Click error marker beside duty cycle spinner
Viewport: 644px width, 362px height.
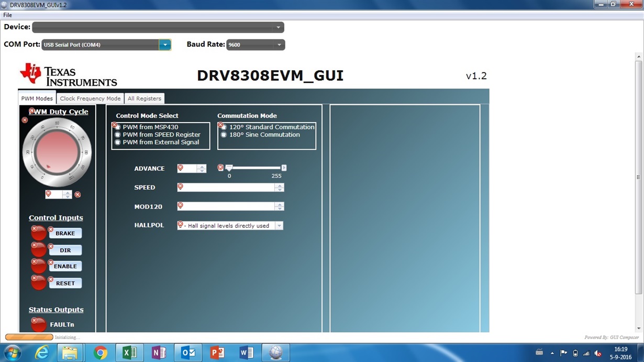[x=77, y=194]
